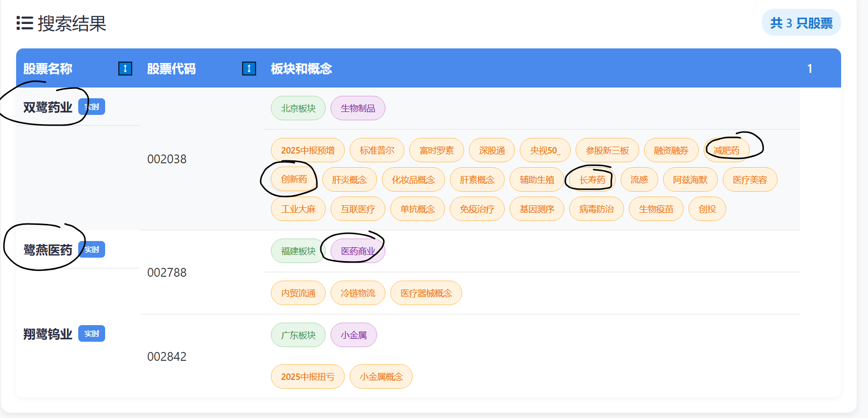The height and width of the screenshot is (418, 868).
Task: Open the 翔鹭钨业 stock name
Action: (x=48, y=334)
